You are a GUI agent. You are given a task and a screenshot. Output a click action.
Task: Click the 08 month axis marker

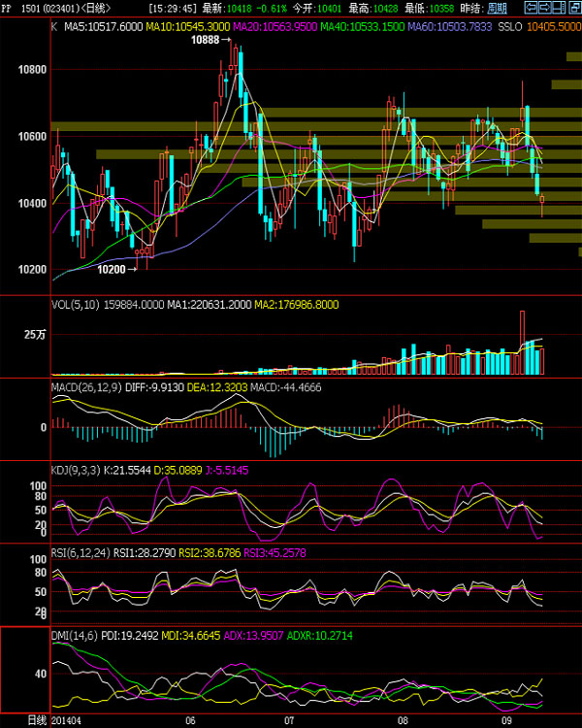tap(403, 720)
